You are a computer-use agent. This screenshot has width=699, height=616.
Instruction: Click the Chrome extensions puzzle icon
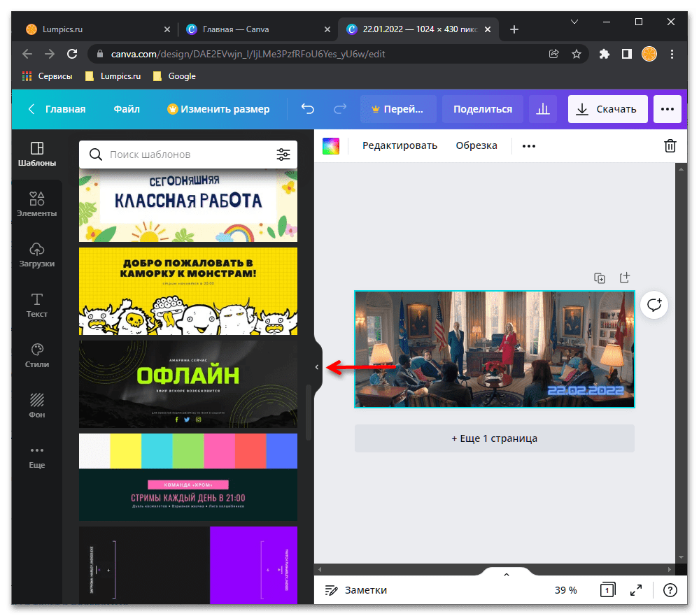click(x=604, y=54)
